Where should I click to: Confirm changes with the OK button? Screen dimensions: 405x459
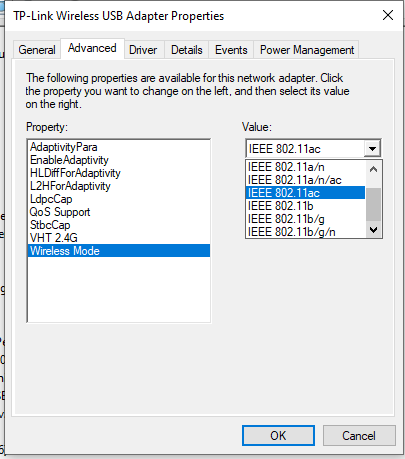pyautogui.click(x=278, y=435)
